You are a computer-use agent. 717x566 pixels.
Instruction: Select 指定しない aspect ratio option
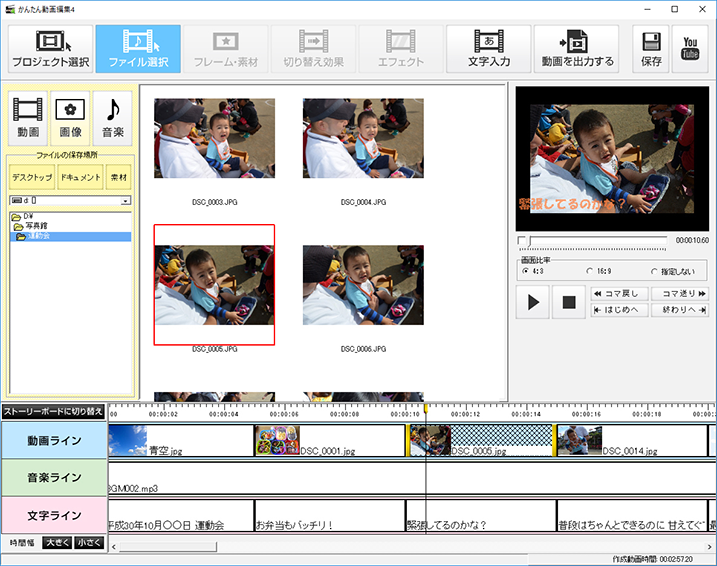tap(654, 271)
